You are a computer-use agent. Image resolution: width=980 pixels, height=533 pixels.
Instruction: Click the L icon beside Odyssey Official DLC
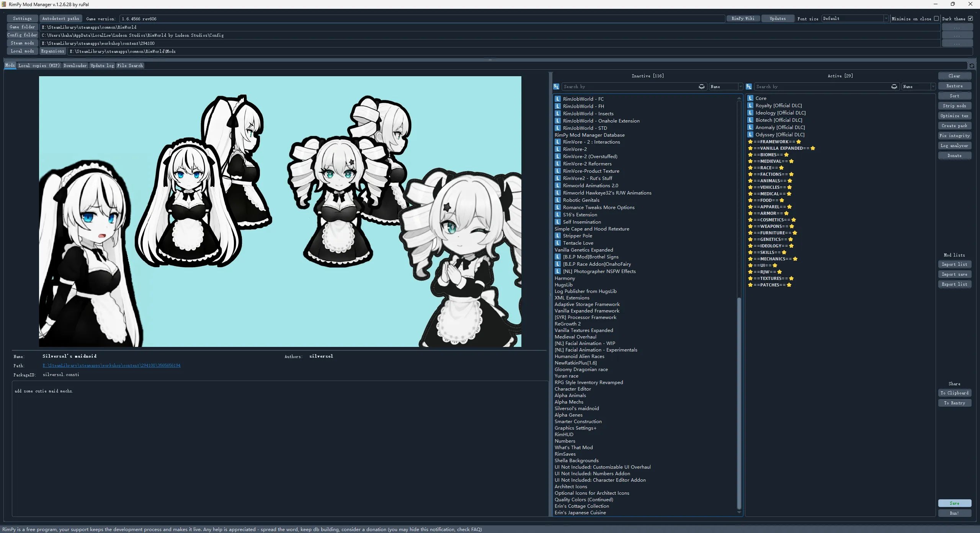point(750,135)
